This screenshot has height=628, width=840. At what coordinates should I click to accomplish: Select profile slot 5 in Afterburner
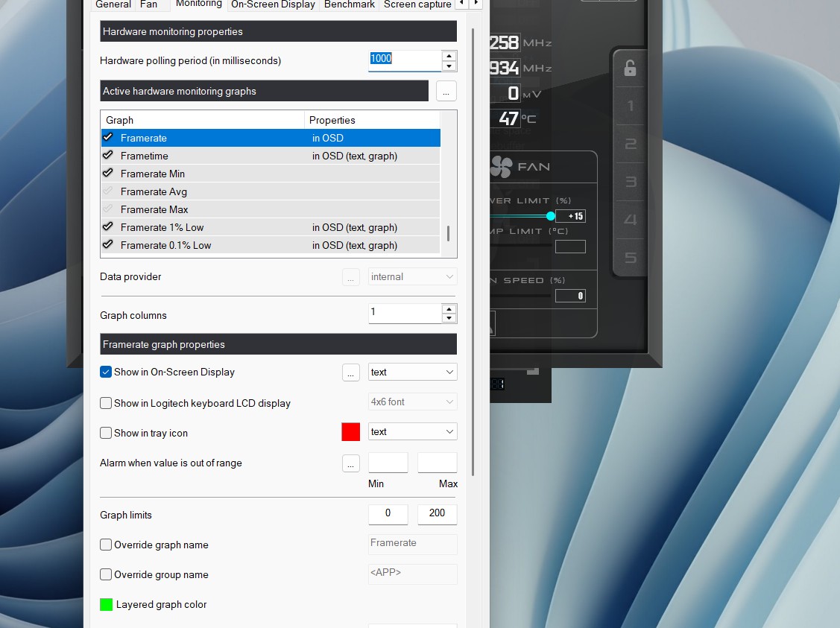coord(630,258)
